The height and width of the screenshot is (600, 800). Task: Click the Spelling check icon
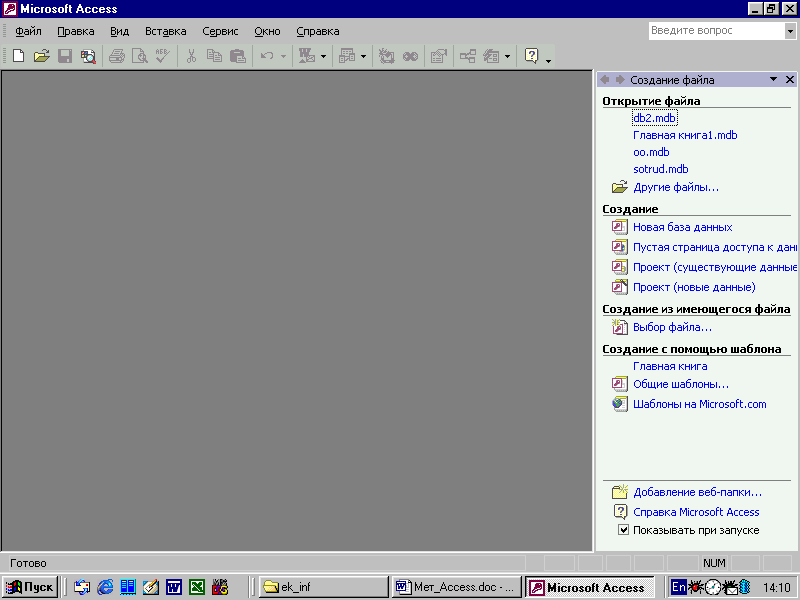pos(162,56)
